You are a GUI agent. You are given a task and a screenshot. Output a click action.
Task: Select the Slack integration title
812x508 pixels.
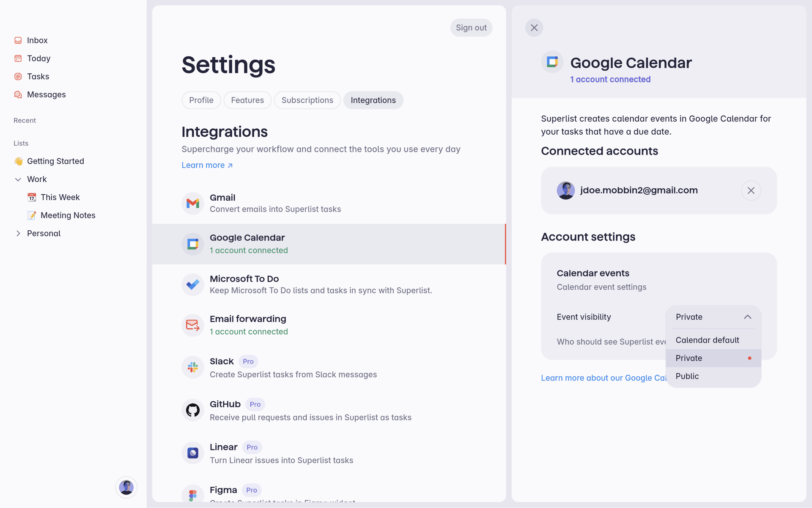coord(222,362)
